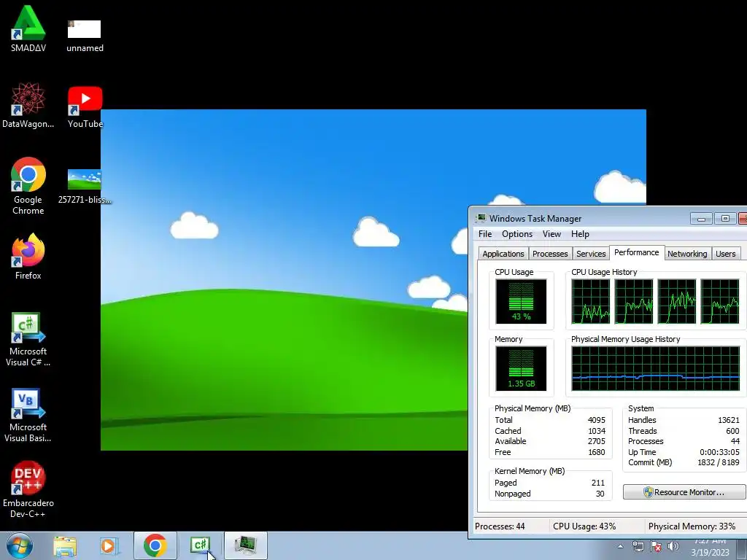Open the DataWagon desktop shortcut
Viewport: 747px width, 560px height.
28,105
